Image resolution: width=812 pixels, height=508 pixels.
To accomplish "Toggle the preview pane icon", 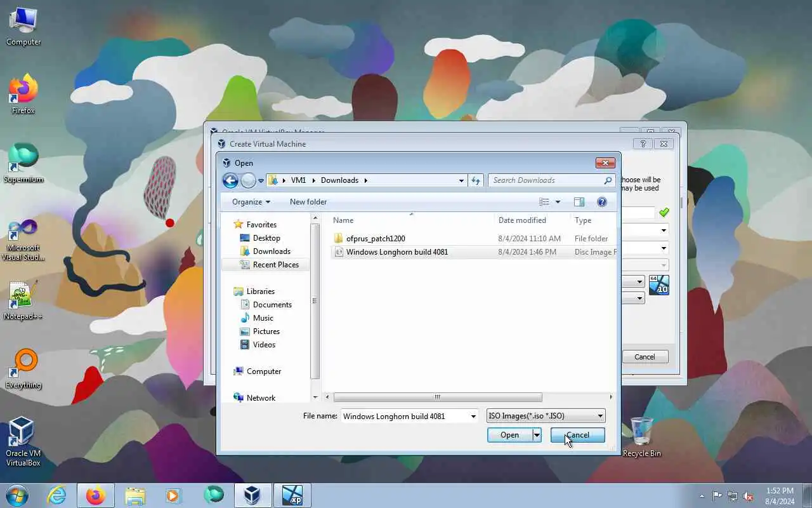I will click(x=579, y=202).
